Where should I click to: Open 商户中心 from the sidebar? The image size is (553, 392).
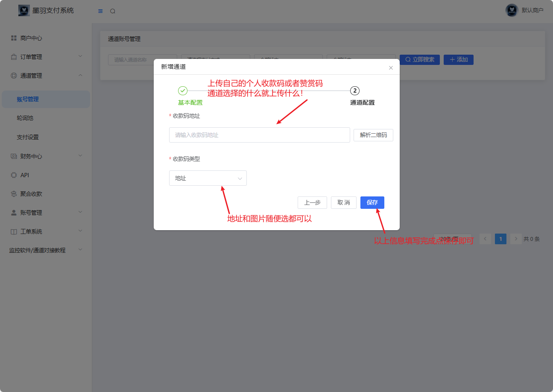click(x=31, y=38)
